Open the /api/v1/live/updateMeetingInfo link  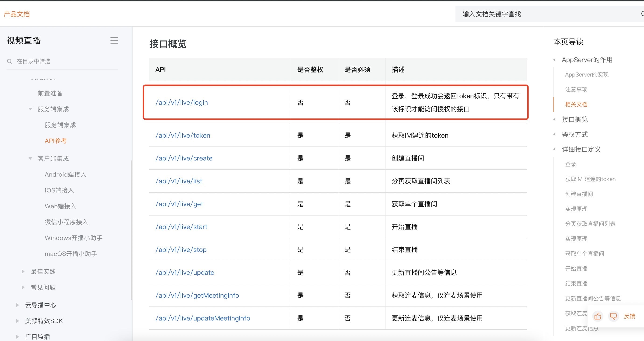203,318
